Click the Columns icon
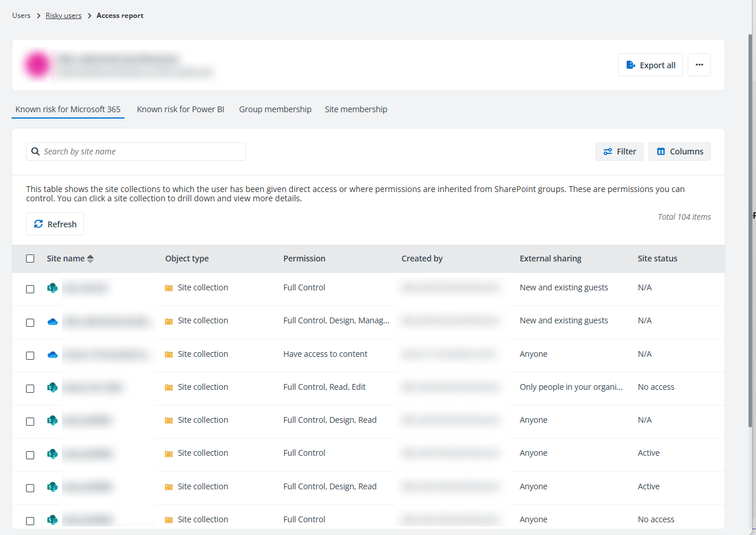 click(x=662, y=151)
